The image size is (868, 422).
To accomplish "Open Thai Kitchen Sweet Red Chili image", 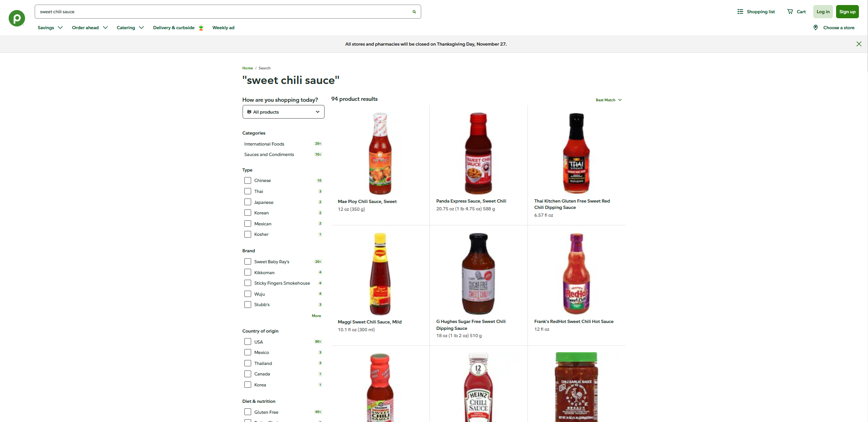I will click(576, 153).
